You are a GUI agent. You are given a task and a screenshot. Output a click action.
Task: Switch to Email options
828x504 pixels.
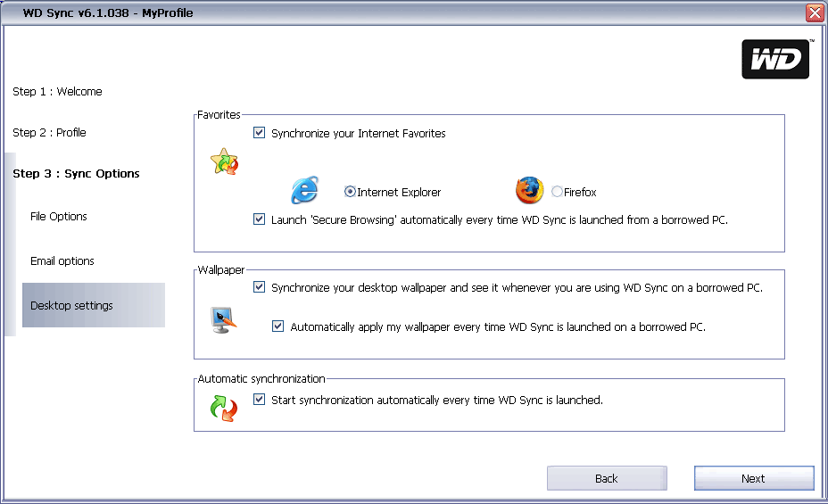click(x=62, y=261)
